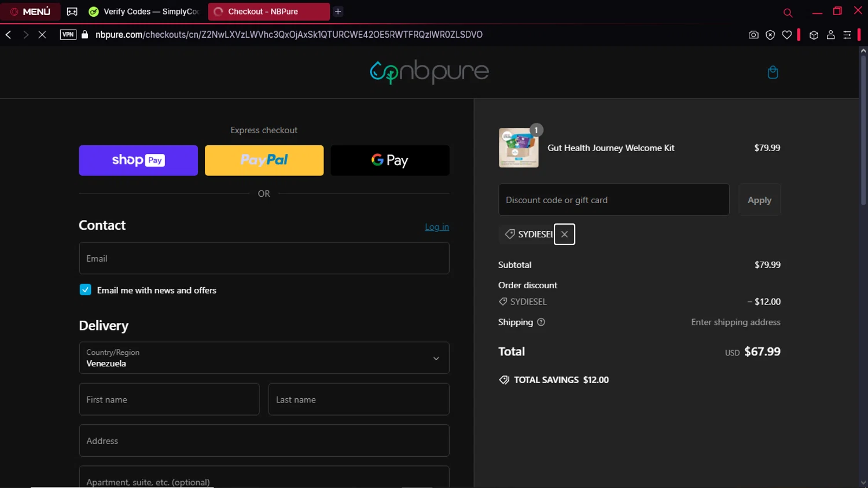
Task: Open the shopping bag cart icon
Action: point(773,72)
